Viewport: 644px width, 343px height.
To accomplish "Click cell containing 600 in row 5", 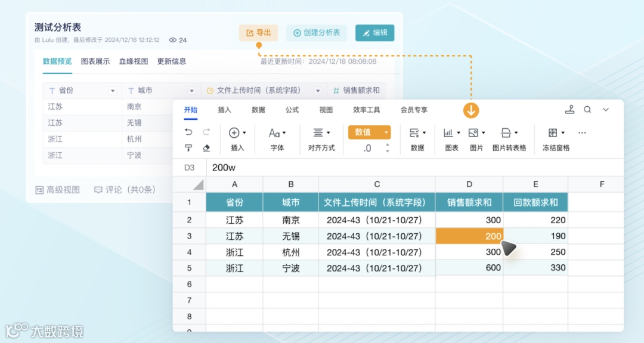I will tap(469, 268).
